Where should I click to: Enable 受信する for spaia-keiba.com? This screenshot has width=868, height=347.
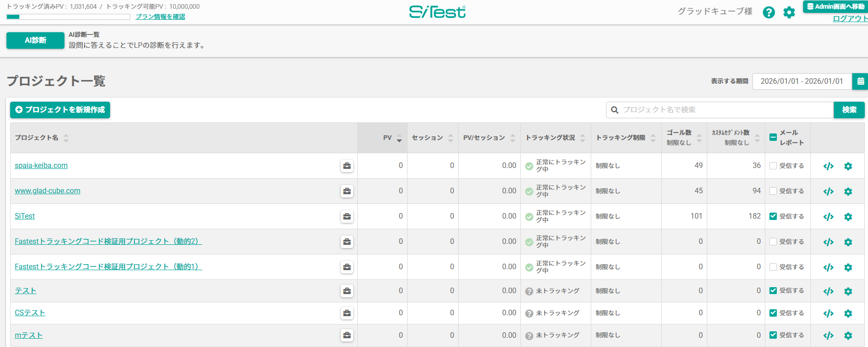click(773, 166)
